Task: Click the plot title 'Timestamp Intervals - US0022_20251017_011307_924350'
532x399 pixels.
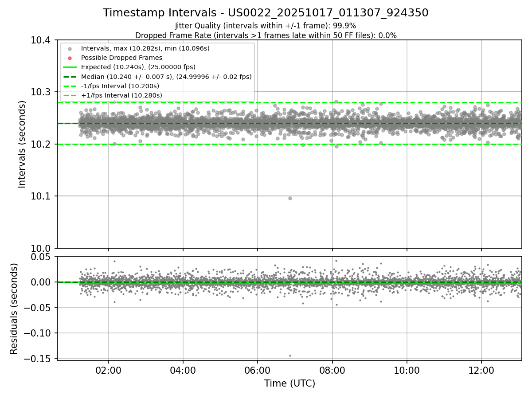Action: pyautogui.click(x=266, y=13)
